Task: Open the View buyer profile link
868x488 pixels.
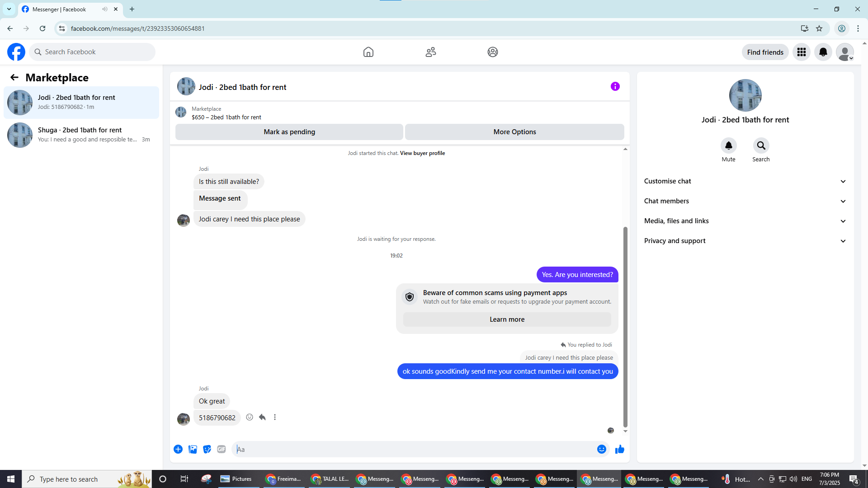Action: (422, 153)
